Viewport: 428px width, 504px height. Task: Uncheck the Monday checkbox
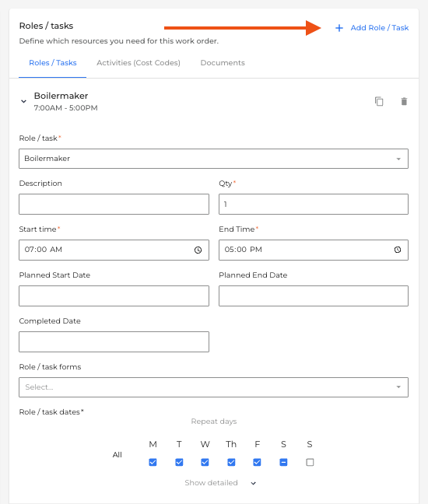point(153,462)
